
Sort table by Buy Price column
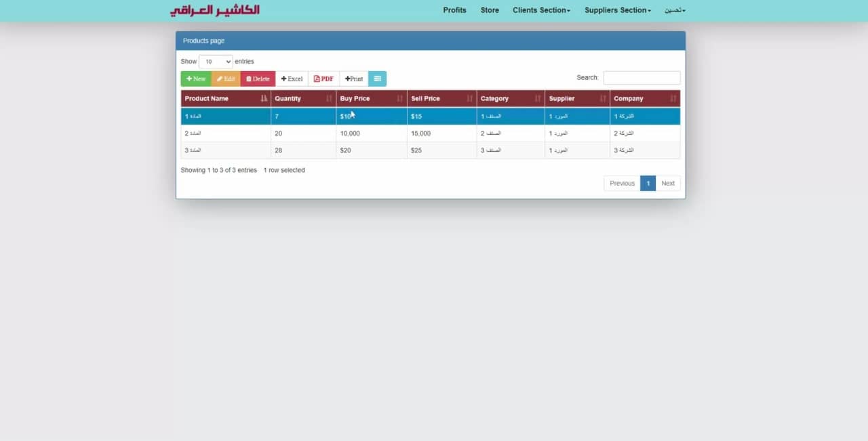point(372,99)
